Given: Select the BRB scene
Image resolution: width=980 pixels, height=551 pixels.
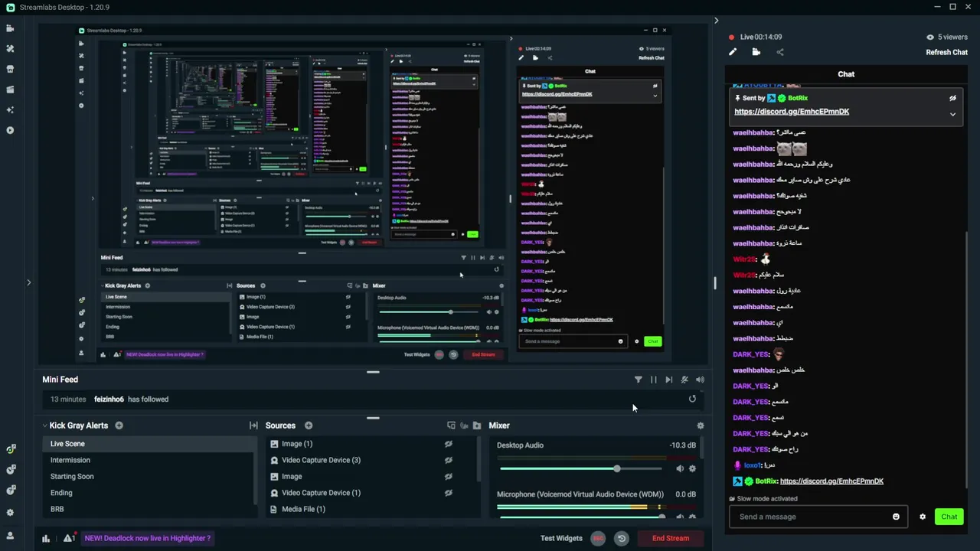Looking at the screenshot, I should (149, 509).
